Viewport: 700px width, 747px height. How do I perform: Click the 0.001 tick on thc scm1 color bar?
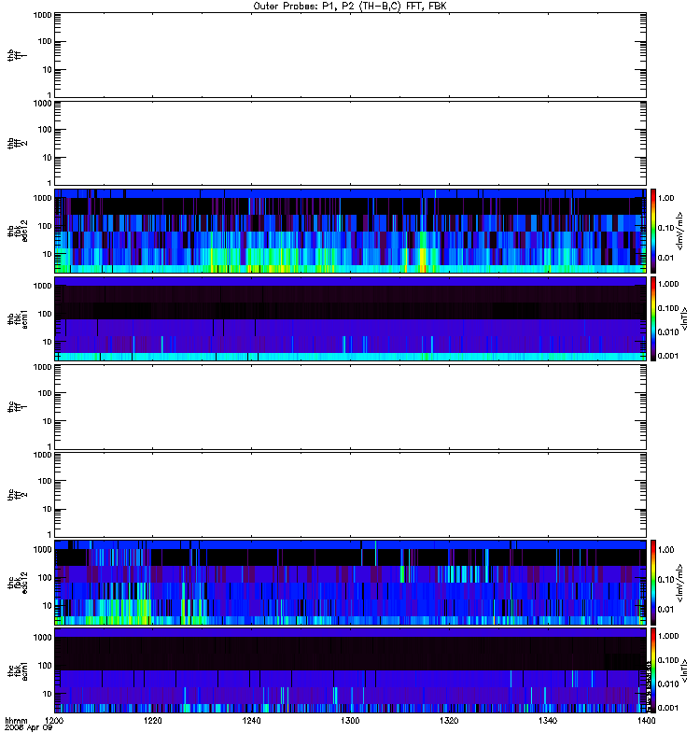pyautogui.click(x=668, y=708)
